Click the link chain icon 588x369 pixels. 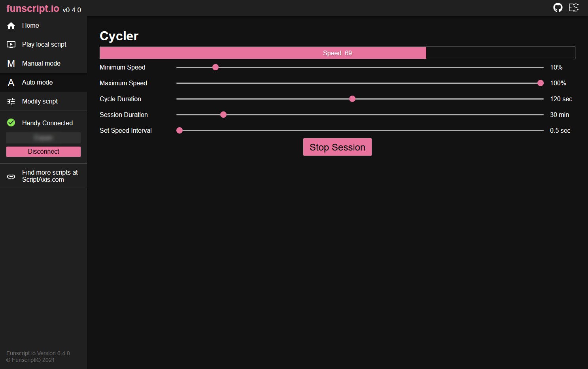(11, 176)
